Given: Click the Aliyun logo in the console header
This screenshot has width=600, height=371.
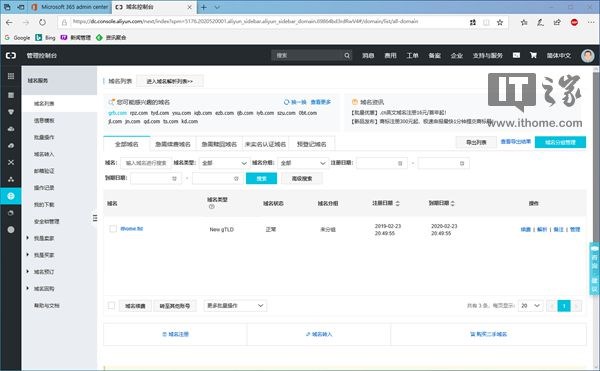Looking at the screenshot, I should point(11,55).
